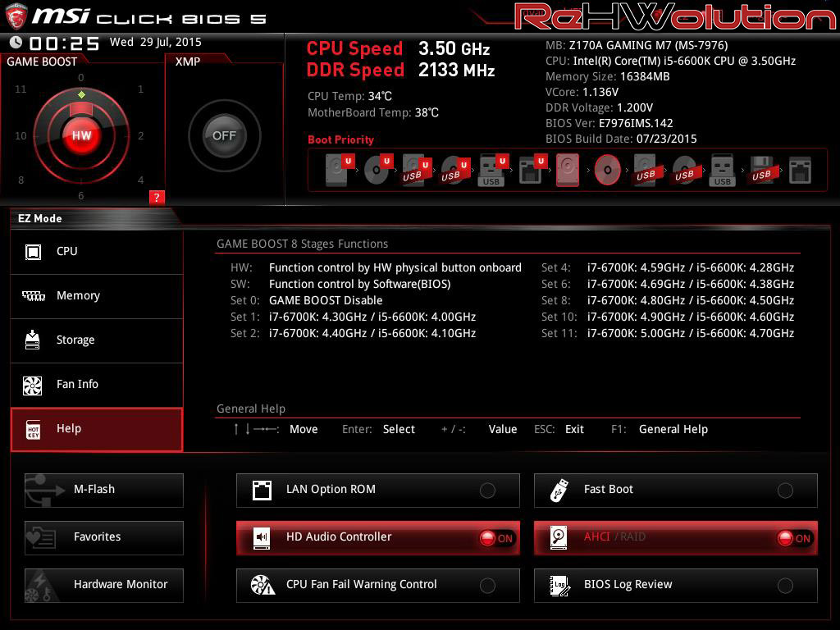Switch the AHCI/RAID mode toggle
The width and height of the screenshot is (840, 630).
793,538
